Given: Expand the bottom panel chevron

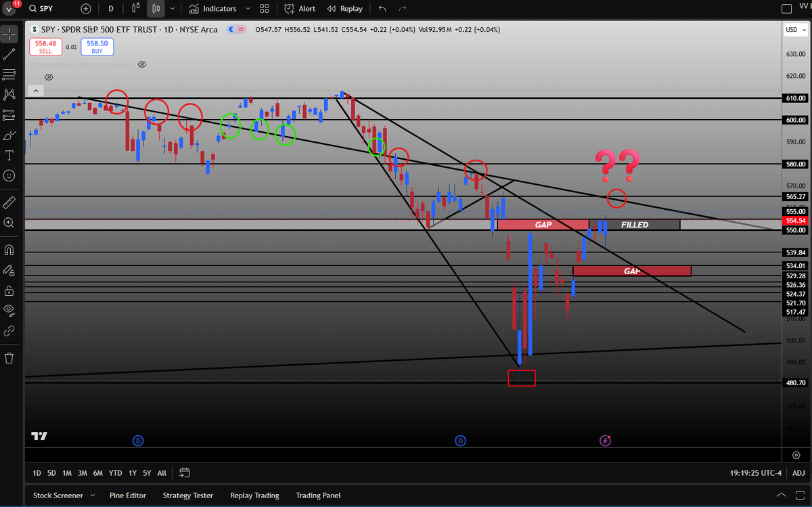Looking at the screenshot, I should tap(782, 495).
